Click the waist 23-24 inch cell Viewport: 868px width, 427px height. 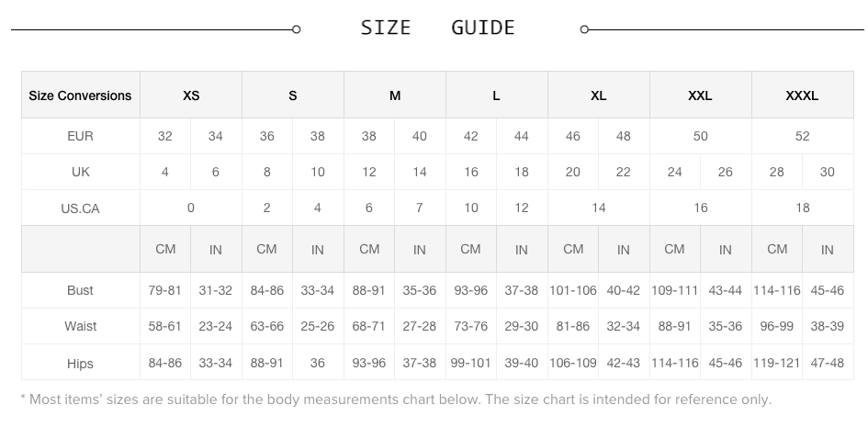[x=215, y=326]
